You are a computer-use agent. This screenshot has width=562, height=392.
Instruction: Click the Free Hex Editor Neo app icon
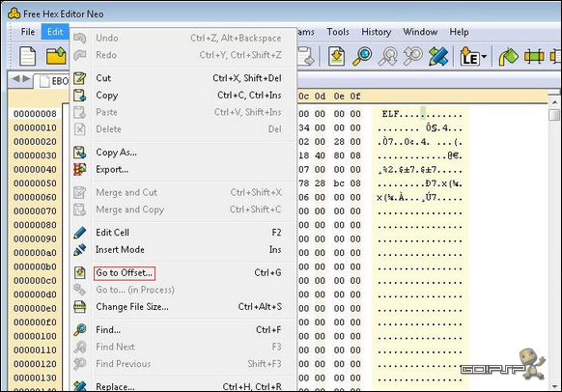click(x=14, y=14)
